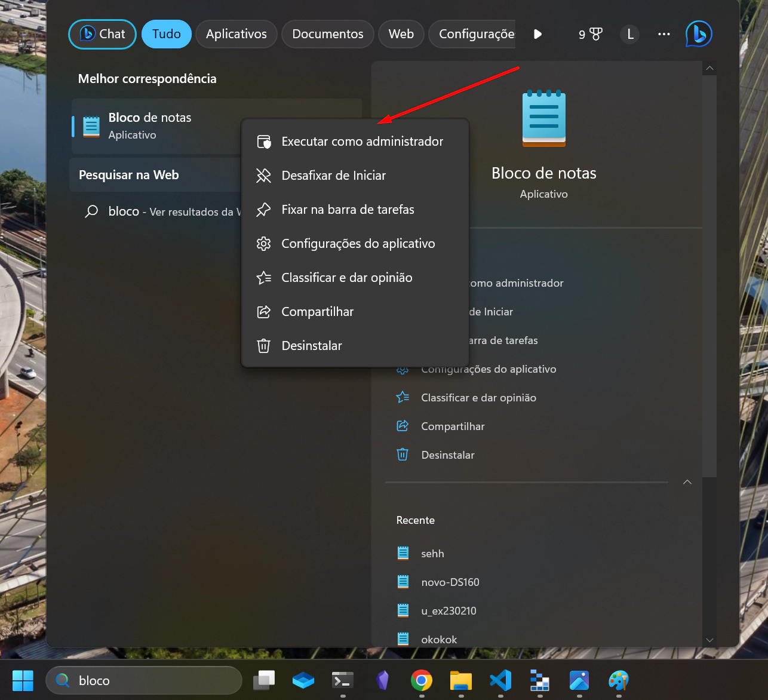
Task: Click the L user account avatar
Action: point(630,34)
